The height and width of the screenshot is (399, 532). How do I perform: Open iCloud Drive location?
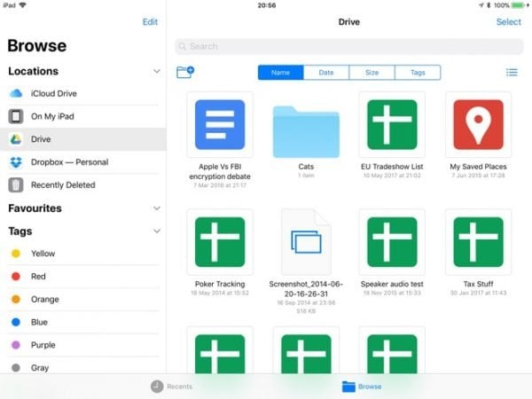click(x=83, y=93)
